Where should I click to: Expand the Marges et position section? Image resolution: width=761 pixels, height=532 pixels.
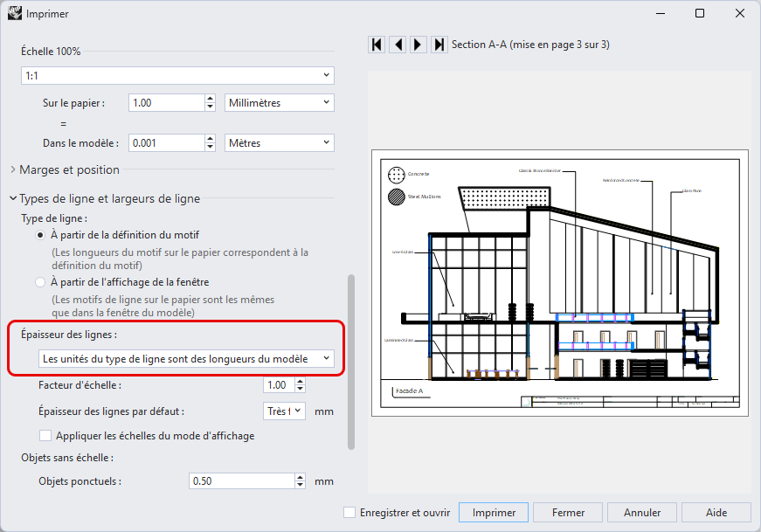tap(13, 169)
